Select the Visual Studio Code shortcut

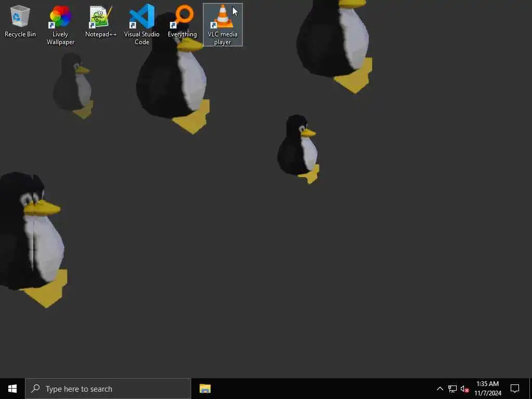[x=142, y=25]
